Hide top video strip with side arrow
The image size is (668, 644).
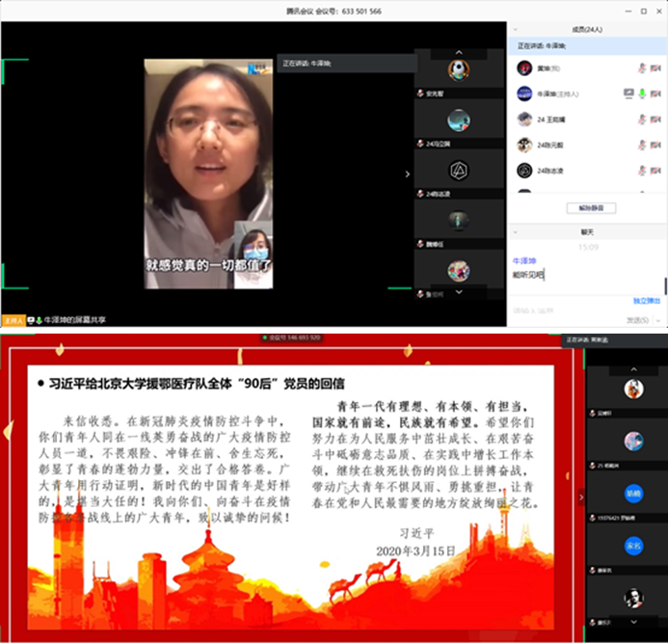coord(407,174)
